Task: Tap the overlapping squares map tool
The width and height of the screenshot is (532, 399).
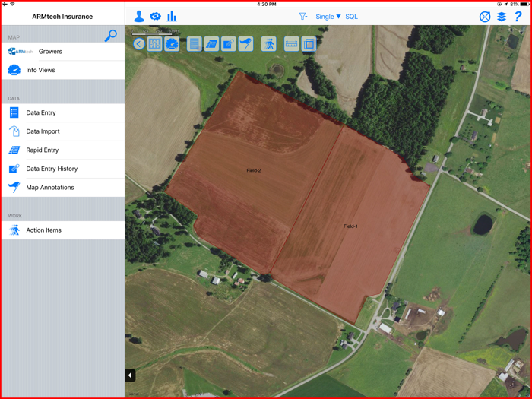Action: [x=309, y=44]
